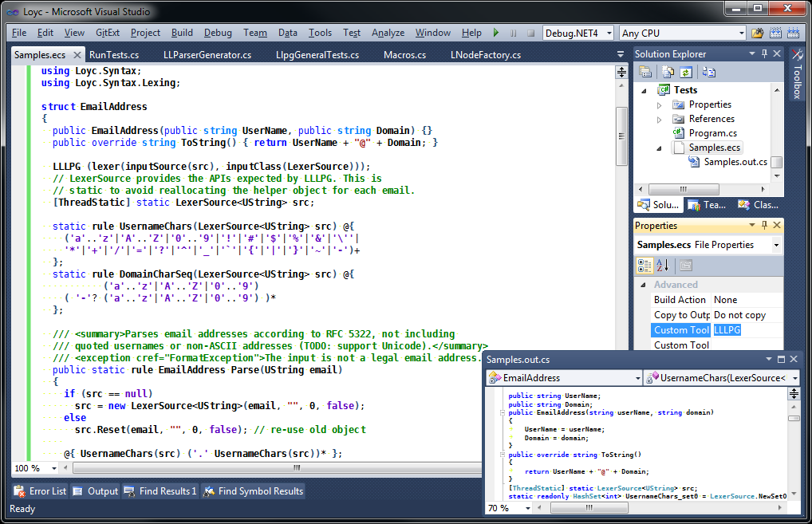The width and height of the screenshot is (812, 524).
Task: Click Show All Files icon in Solution Explorer
Action: [668, 73]
